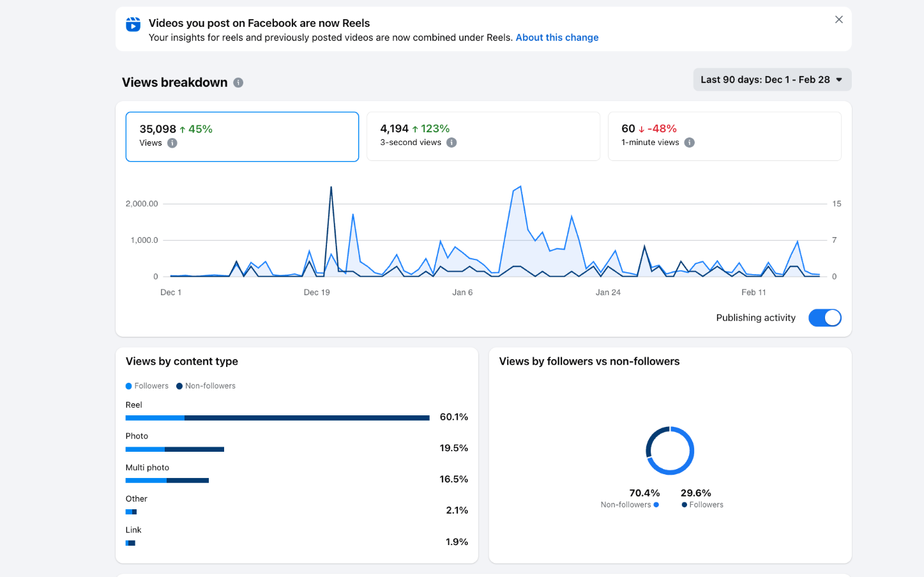Switch to the 3-second views tab

(x=483, y=136)
